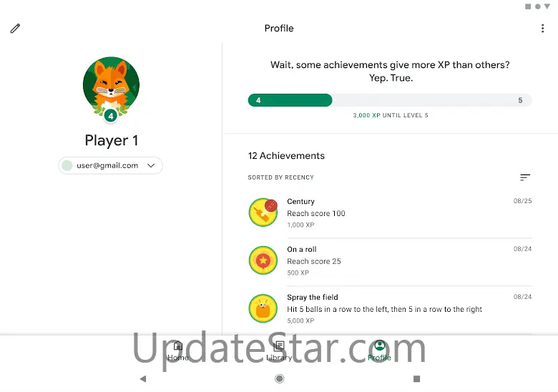This screenshot has height=392, width=558.
Task: Tap the Spray the field badge icon
Action: tap(263, 308)
